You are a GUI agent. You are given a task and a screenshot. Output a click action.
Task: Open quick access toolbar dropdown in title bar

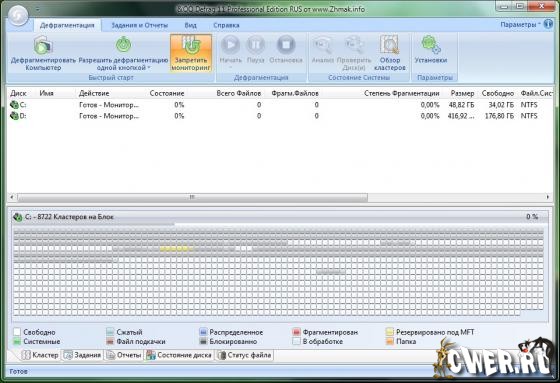38,10
